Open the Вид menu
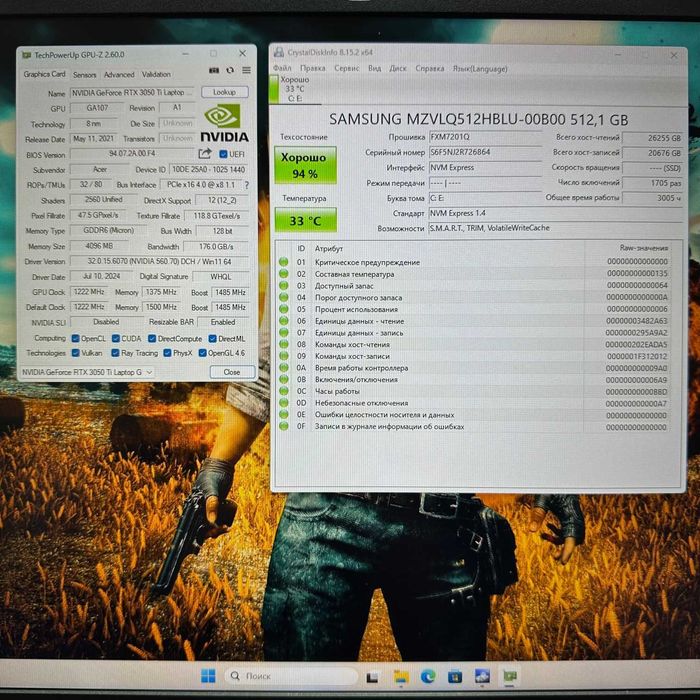The image size is (700, 700). (375, 68)
